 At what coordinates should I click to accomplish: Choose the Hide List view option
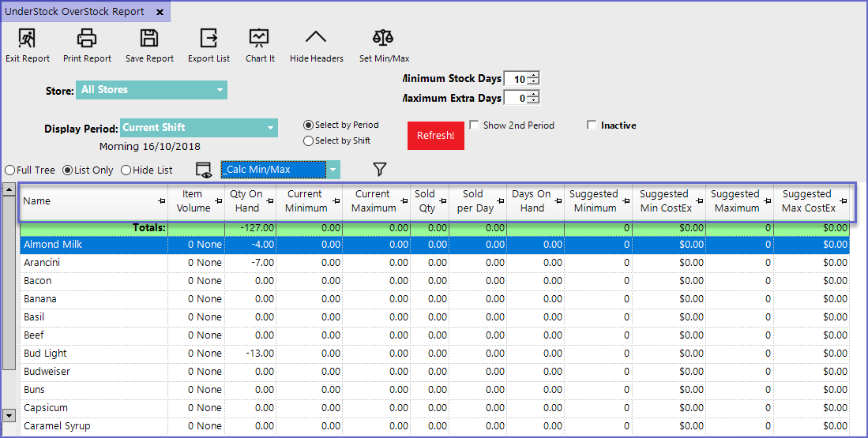point(126,170)
